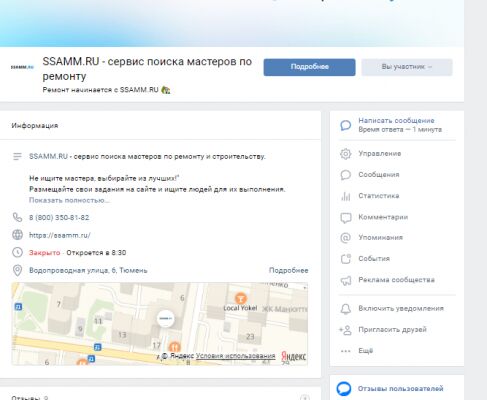Click the add-person icon for Пригласить друзей
Screen dimensions: 487x400
tap(346, 330)
